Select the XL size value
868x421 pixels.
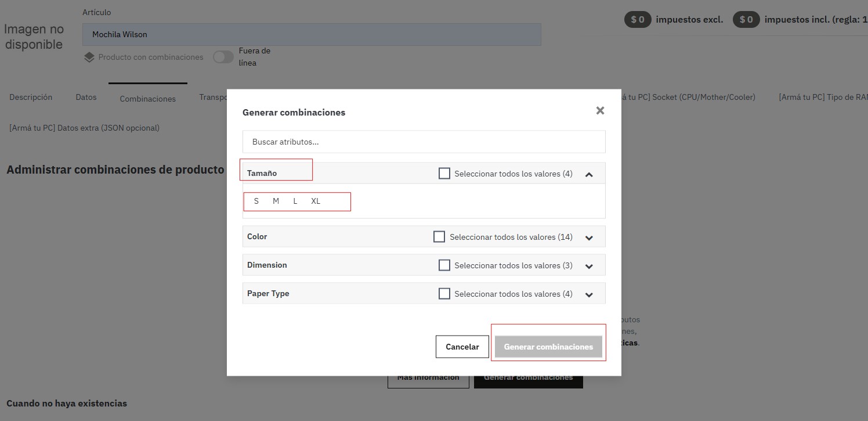(316, 201)
